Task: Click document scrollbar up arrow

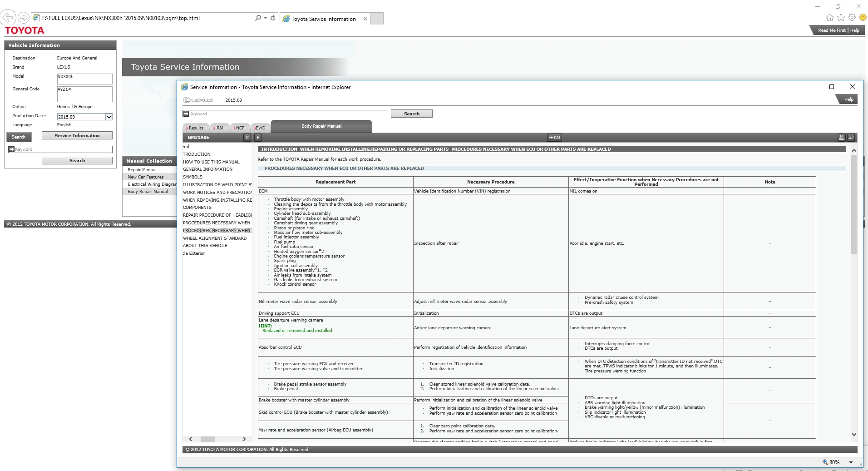Action: [x=854, y=150]
